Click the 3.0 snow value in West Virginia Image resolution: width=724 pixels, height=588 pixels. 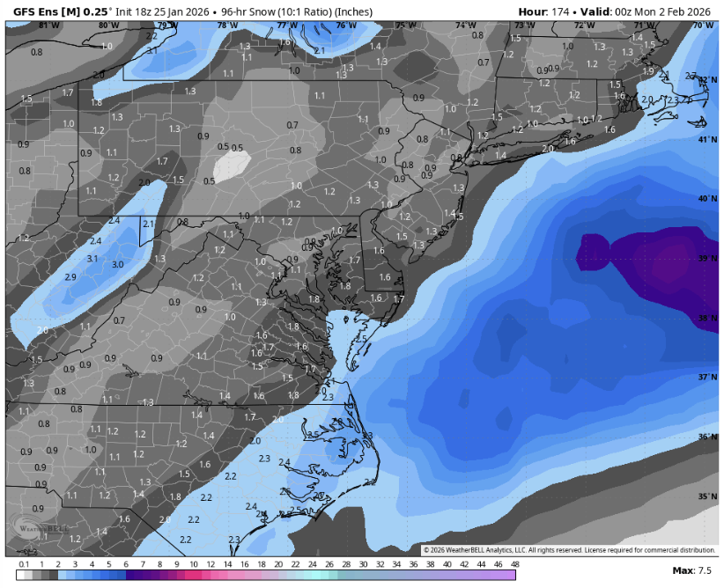coord(117,264)
